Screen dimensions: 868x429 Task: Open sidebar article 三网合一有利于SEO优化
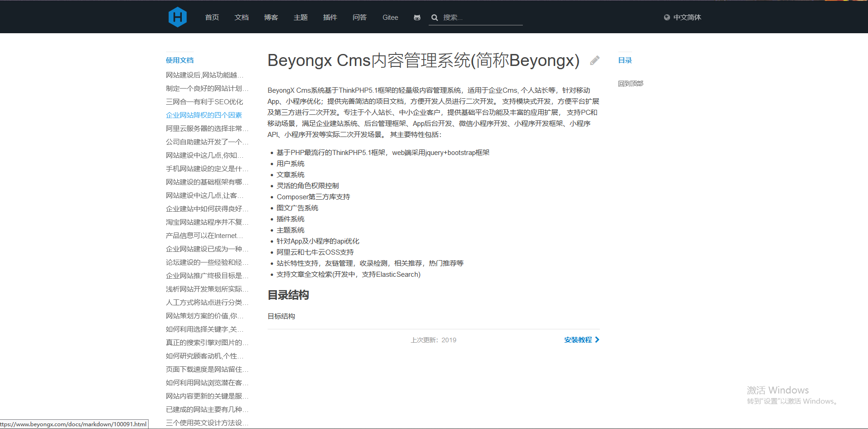pyautogui.click(x=204, y=101)
